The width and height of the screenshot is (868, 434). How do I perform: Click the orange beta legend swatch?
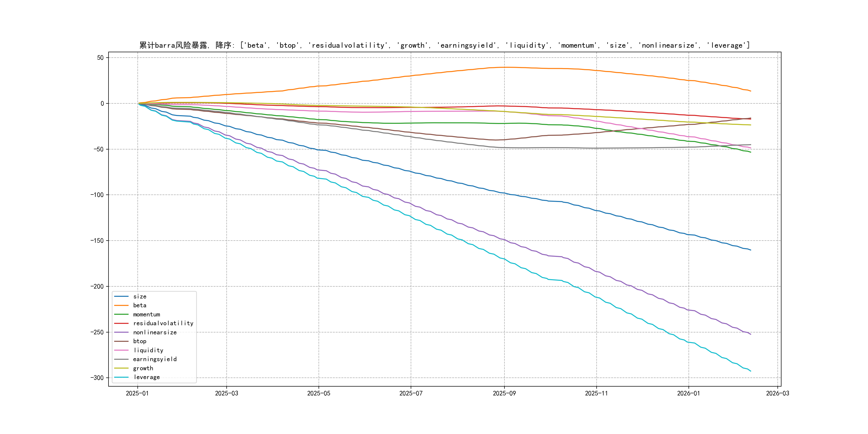(121, 305)
